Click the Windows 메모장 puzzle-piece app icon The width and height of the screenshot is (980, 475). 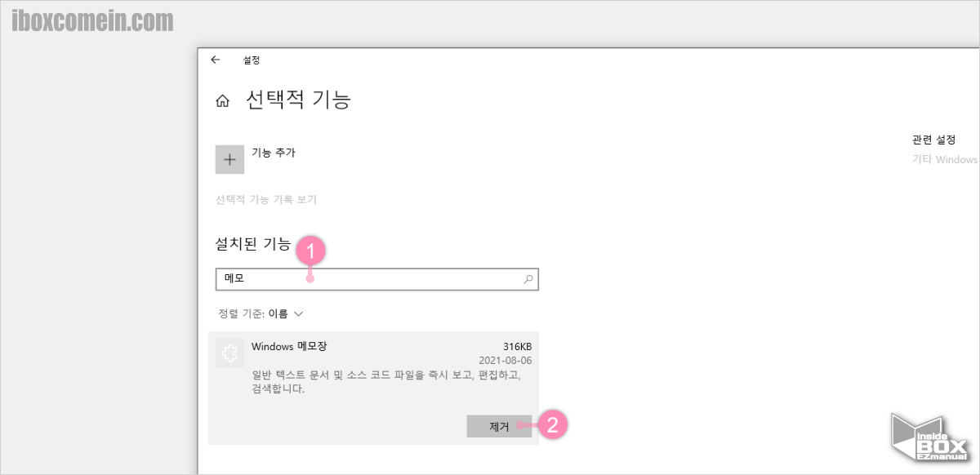coord(229,353)
